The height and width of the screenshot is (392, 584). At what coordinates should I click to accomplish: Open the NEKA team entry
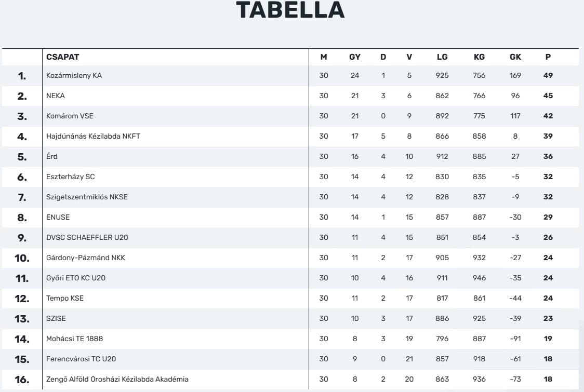56,96
